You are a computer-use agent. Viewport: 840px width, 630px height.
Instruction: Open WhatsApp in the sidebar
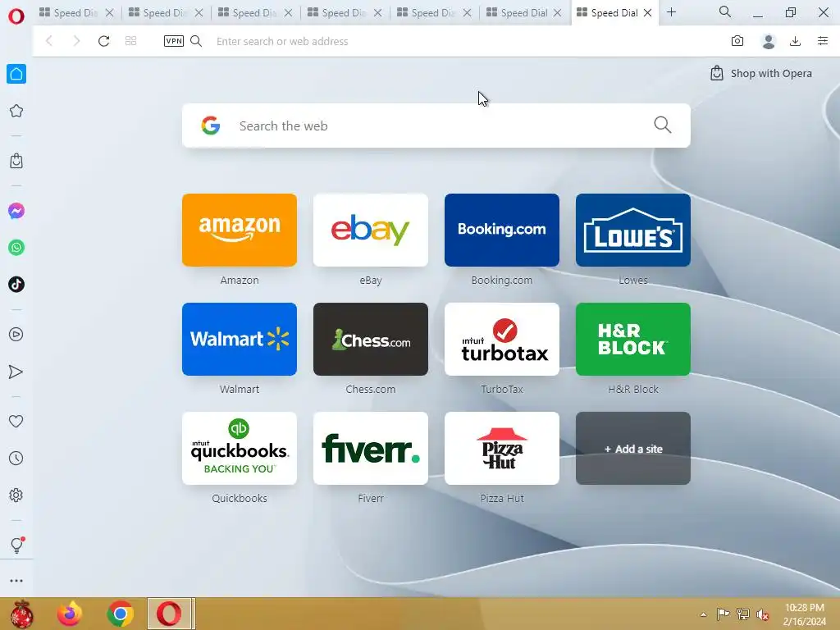pos(16,248)
